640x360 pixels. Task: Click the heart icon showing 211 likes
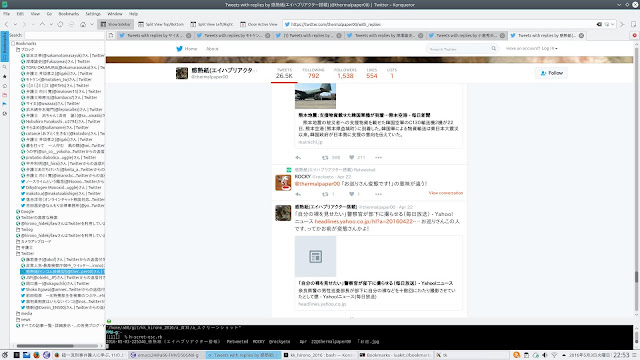[351, 158]
